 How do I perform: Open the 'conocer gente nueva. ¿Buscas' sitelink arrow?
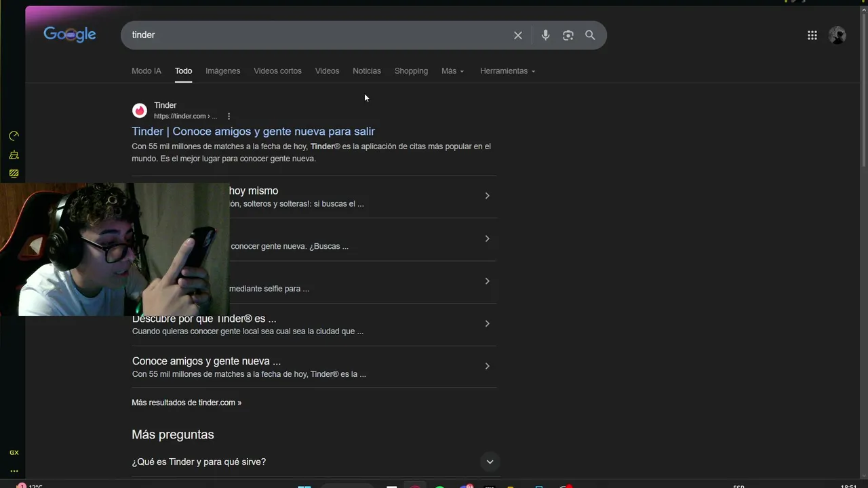point(487,239)
